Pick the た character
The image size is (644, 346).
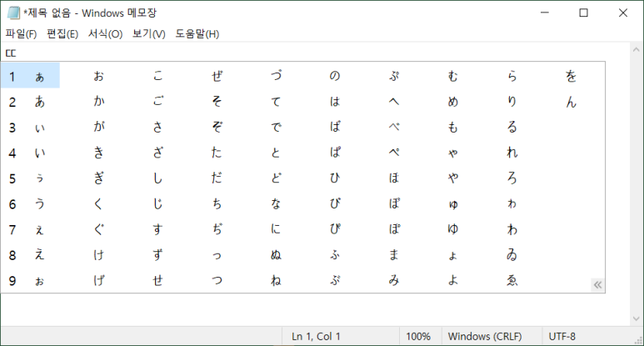(x=217, y=153)
